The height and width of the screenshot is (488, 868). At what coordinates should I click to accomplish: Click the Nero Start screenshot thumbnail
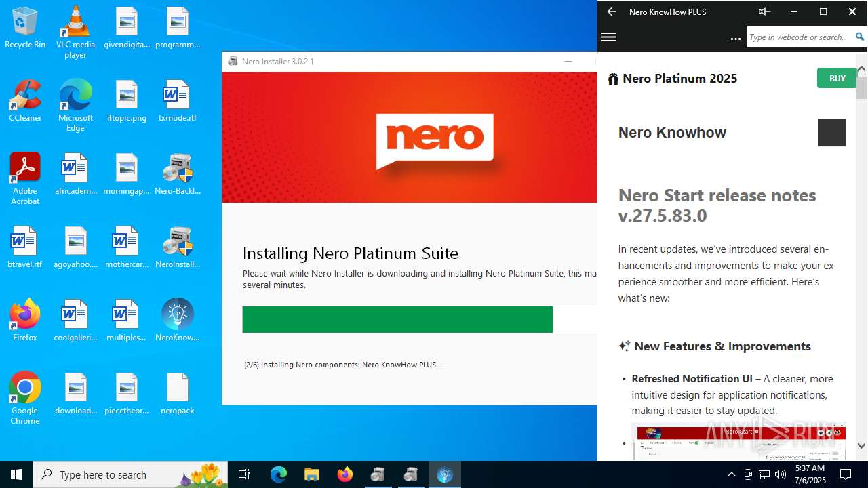coord(739,441)
